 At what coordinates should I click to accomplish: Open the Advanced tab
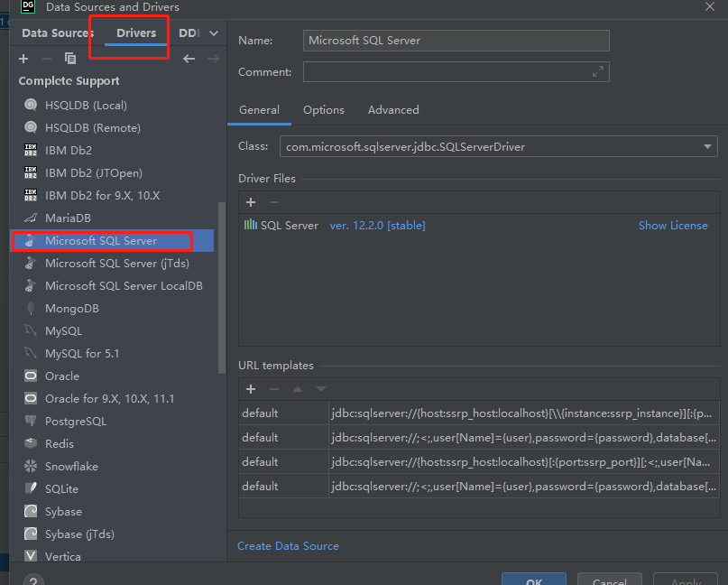coord(392,109)
